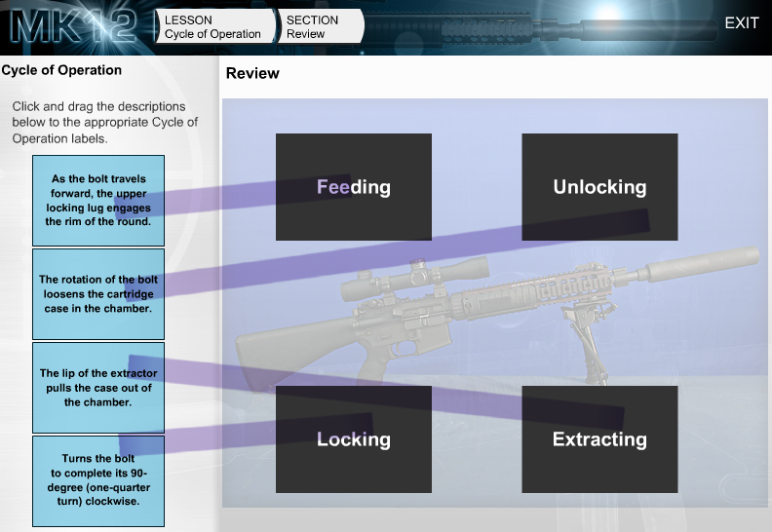Select the 'Turns the bolt 90-degree' card
The height and width of the screenshot is (532, 772).
[98, 480]
